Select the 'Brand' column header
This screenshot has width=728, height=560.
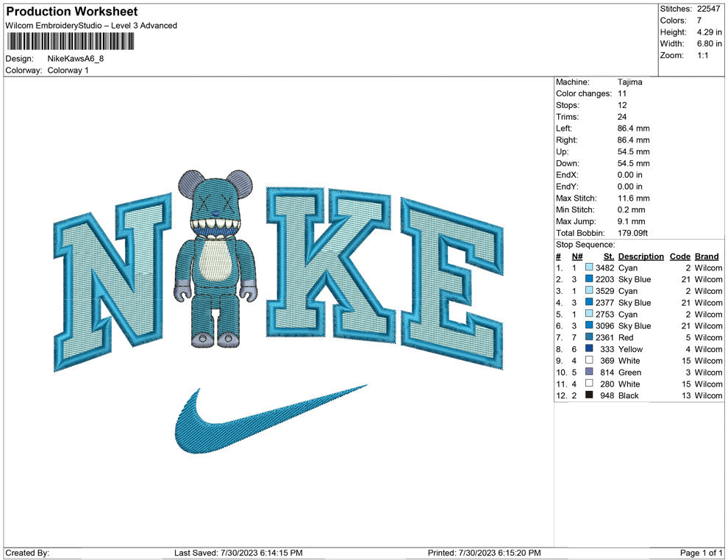click(707, 256)
